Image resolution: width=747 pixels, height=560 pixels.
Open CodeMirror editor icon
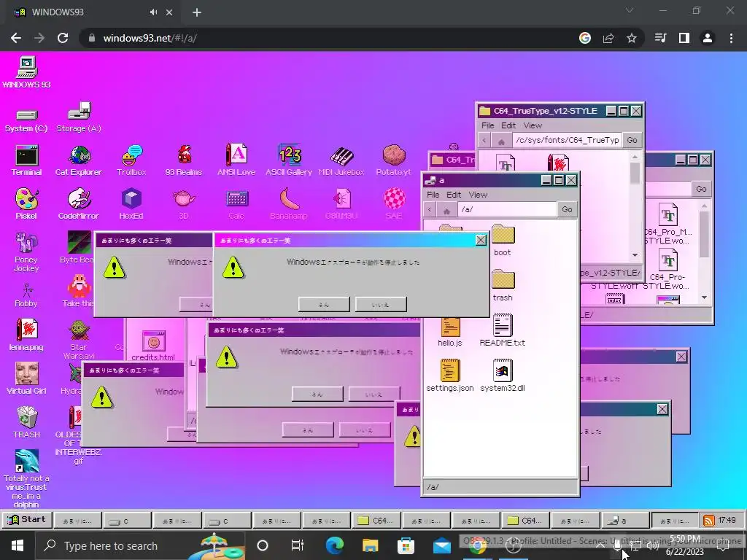[79, 204]
